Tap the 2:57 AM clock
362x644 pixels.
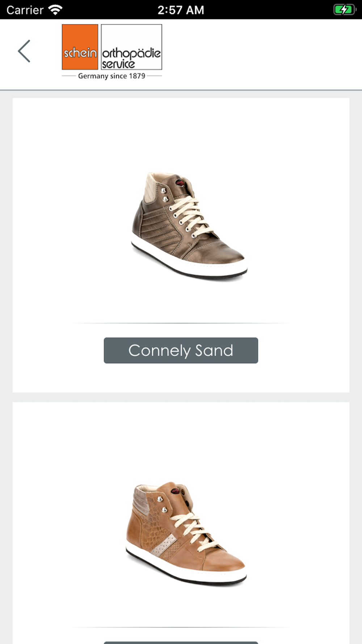click(x=181, y=10)
